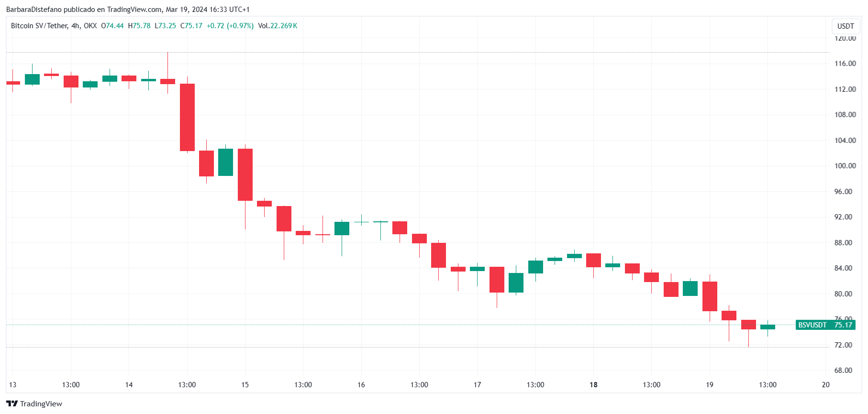This screenshot has height=414, width=868.
Task: Click the TradingView logo icon
Action: pyautogui.click(x=12, y=404)
